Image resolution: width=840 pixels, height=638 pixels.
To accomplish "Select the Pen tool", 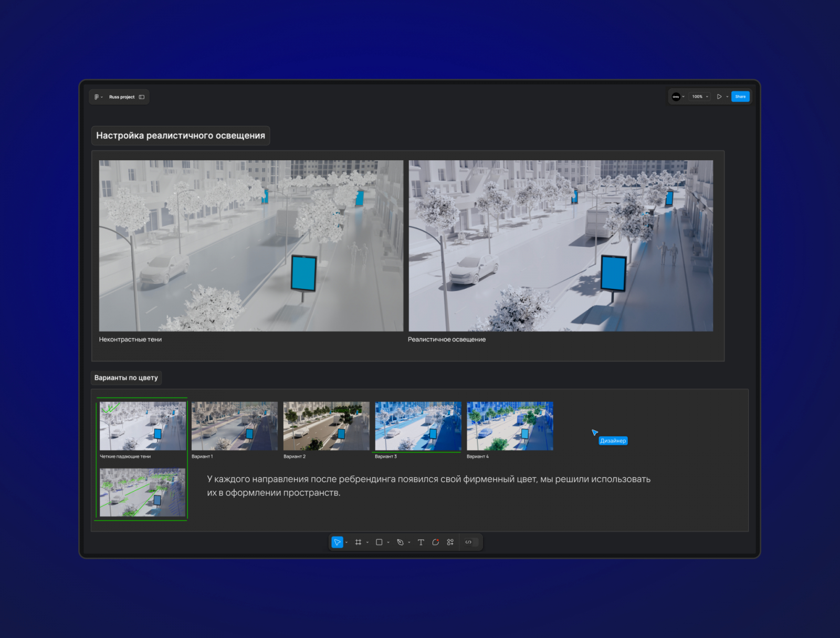I will point(400,542).
